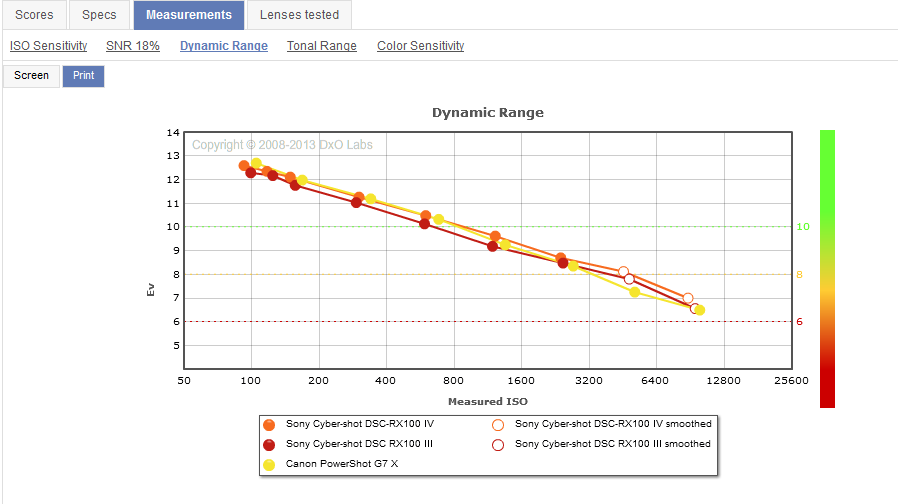Viewport: 898px width, 504px height.
Task: Click the Ev axis label
Action: pos(151,289)
